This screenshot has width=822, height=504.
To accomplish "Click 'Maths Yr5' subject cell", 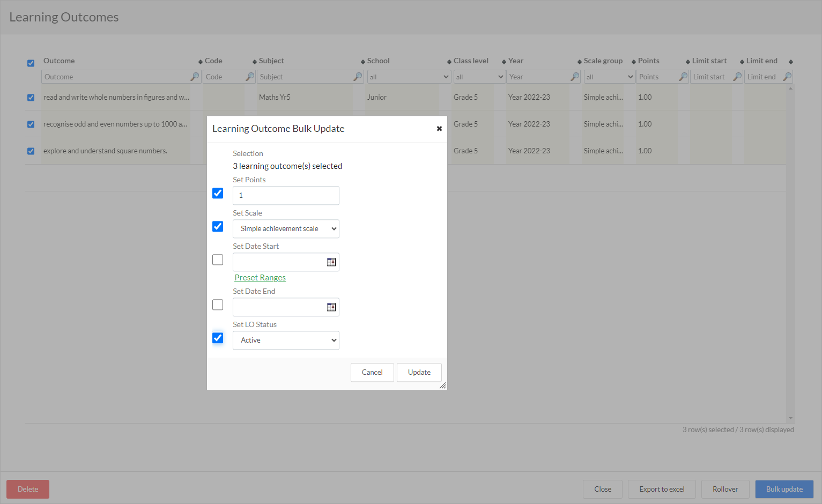I will pyautogui.click(x=275, y=98).
